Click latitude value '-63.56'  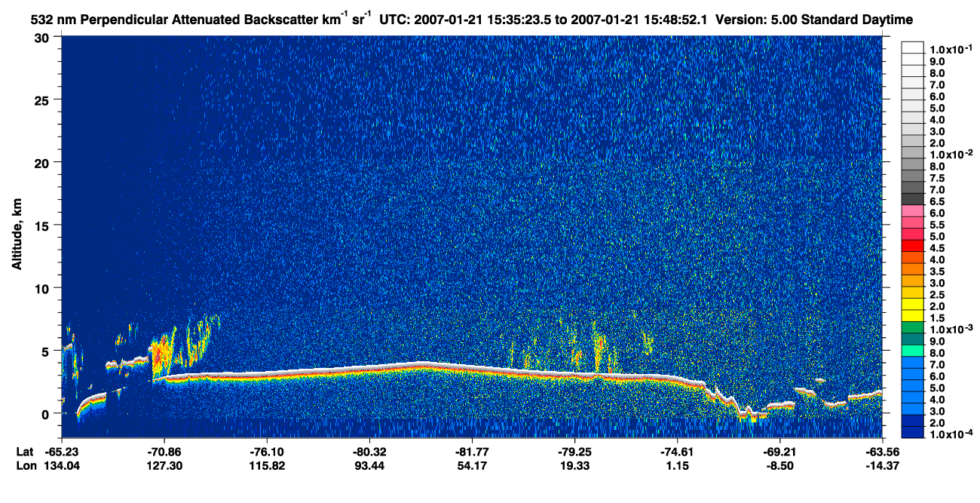882,452
